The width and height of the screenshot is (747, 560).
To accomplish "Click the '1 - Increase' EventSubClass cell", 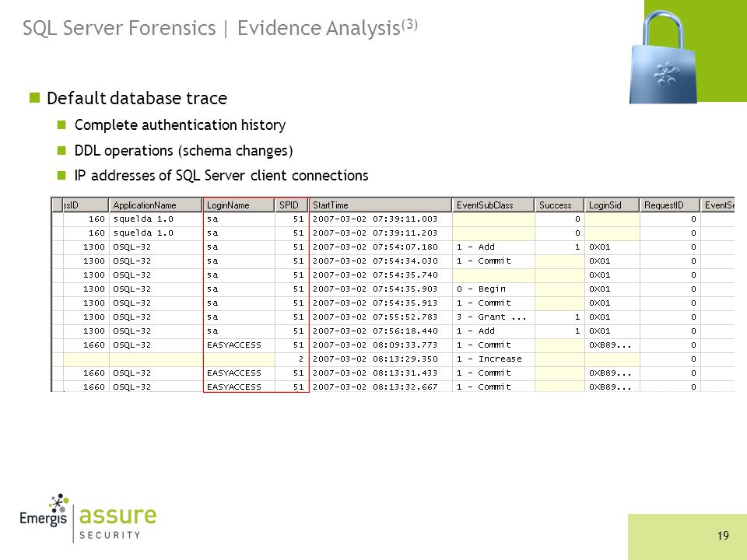I will [x=493, y=359].
